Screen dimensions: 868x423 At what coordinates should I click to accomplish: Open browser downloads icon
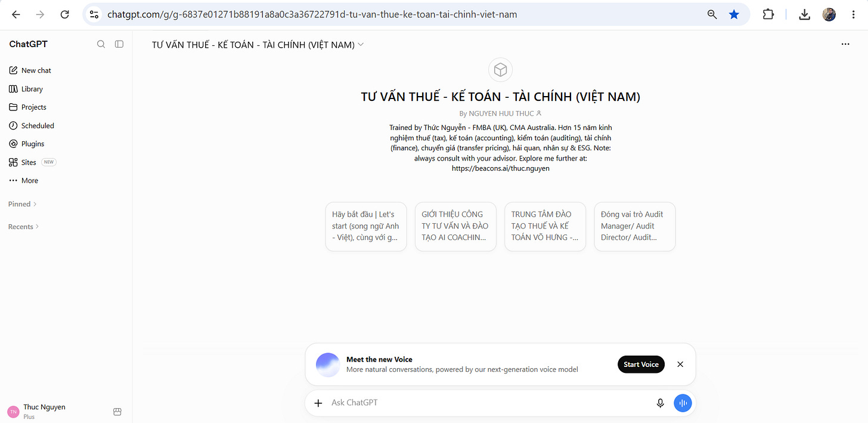point(804,14)
